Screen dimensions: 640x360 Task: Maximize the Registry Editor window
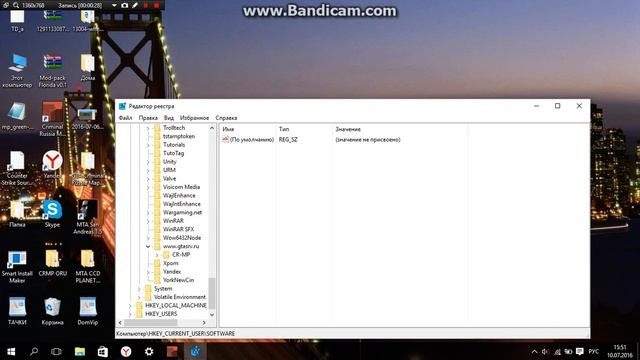[x=558, y=106]
